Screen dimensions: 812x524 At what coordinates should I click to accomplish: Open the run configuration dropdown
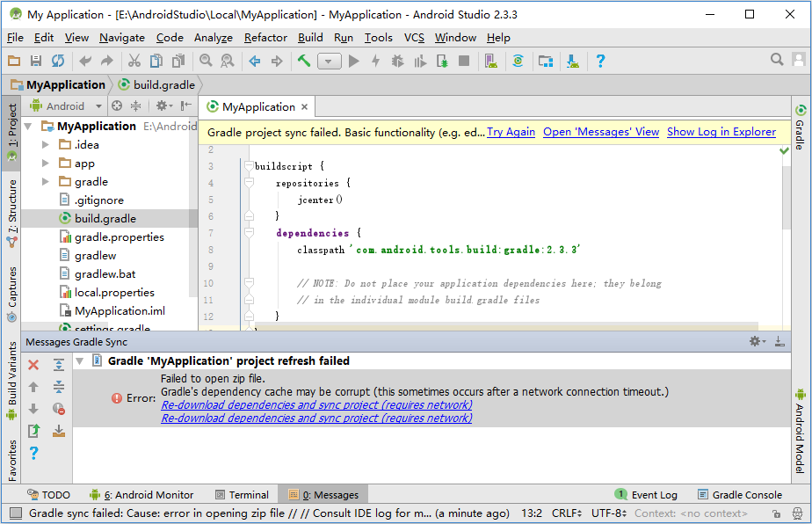[x=329, y=62]
